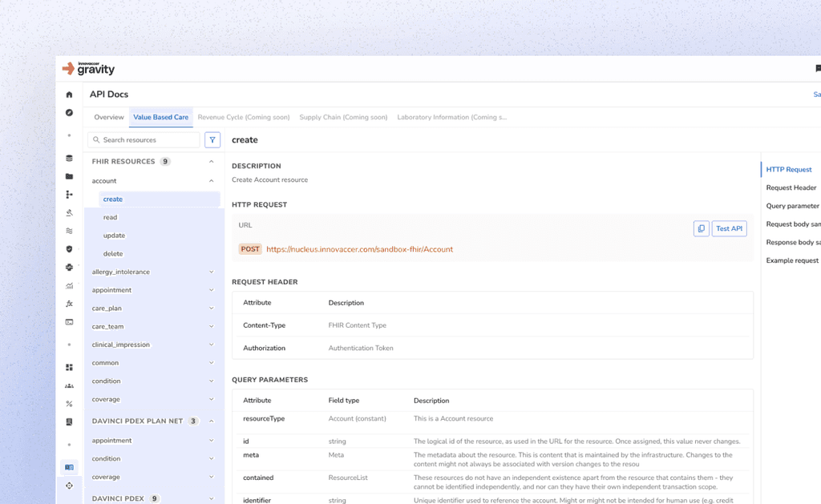
Task: Select the Value Based Care tab
Action: point(160,117)
